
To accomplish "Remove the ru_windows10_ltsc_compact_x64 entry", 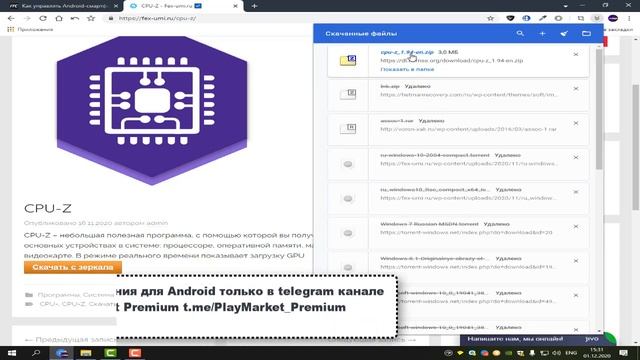I will (576, 192).
